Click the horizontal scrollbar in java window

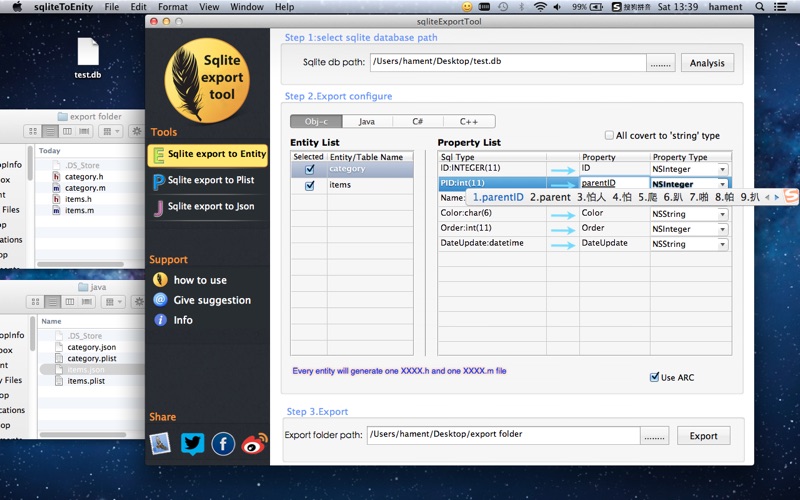tap(83, 435)
